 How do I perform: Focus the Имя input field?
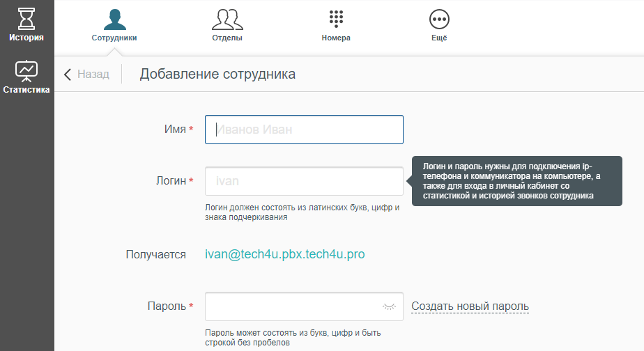tap(304, 130)
